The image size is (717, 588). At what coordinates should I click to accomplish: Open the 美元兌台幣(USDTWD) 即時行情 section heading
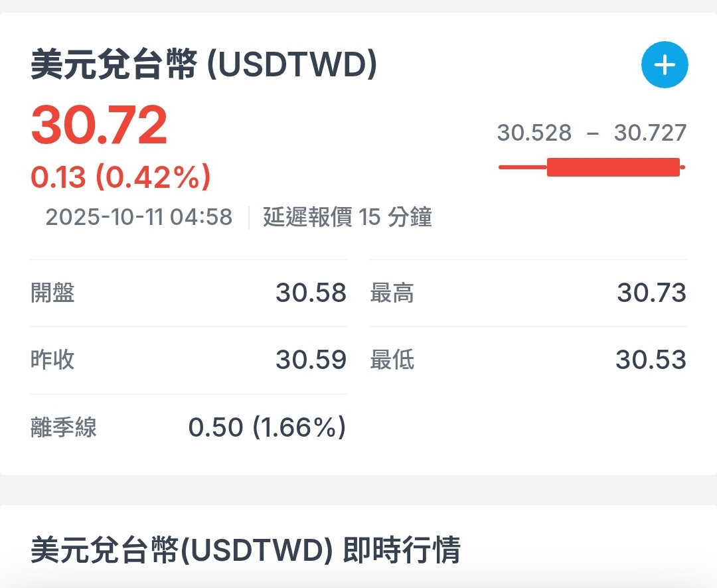coord(246,550)
